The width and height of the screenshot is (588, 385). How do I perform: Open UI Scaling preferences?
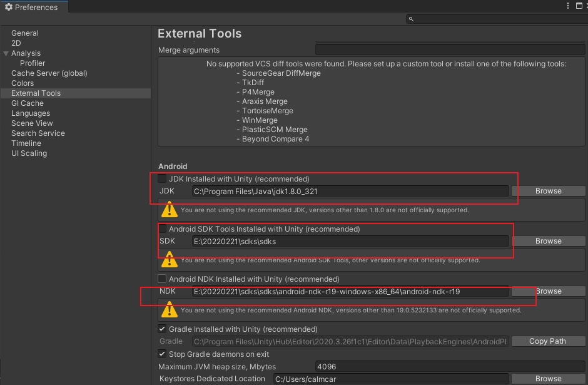point(29,153)
